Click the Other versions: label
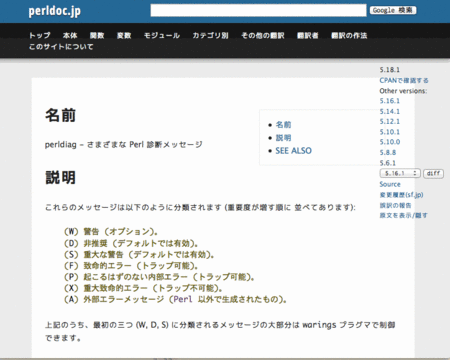The image size is (450, 360). coord(403,91)
